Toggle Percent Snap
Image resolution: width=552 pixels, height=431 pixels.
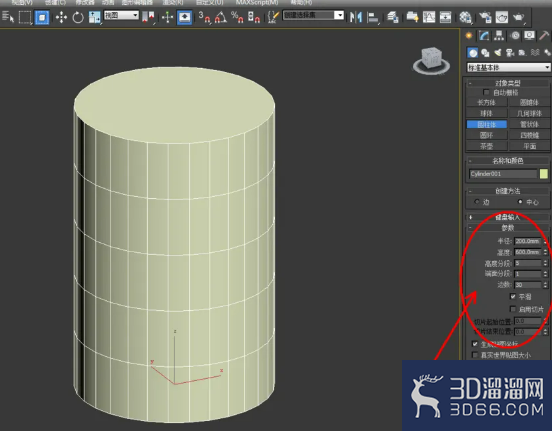click(237, 17)
